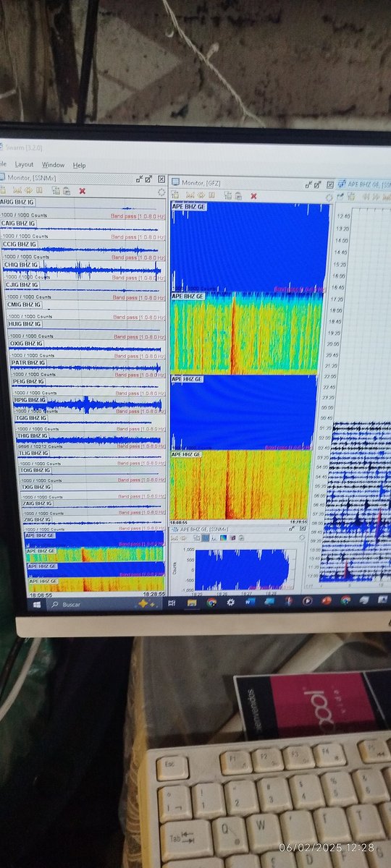391x868 pixels.
Task: Open the Layout menu
Action: [x=24, y=165]
